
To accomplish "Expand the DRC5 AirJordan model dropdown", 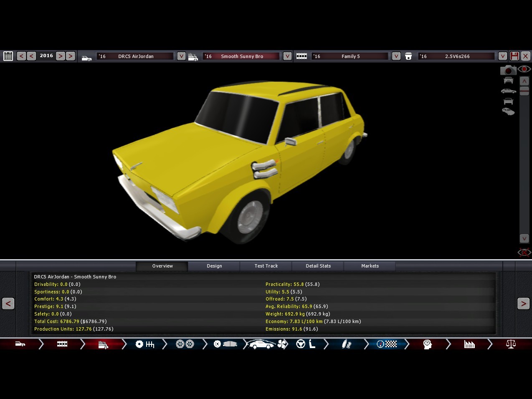I will tap(181, 56).
